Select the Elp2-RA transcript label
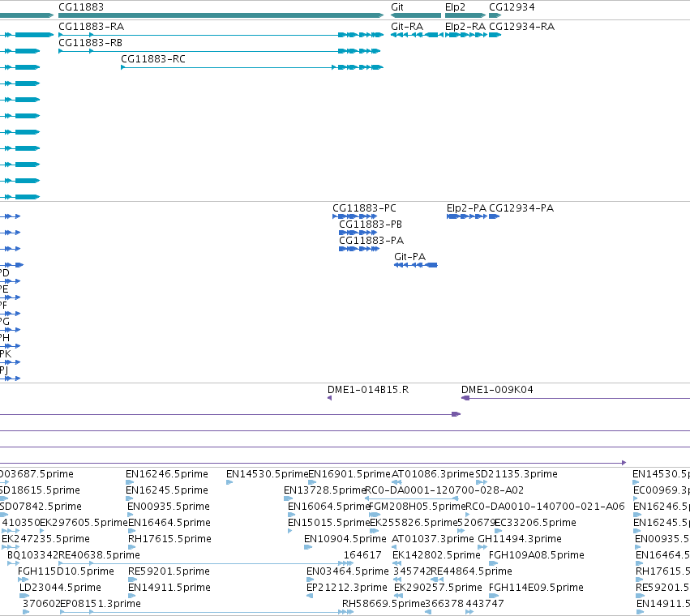The height and width of the screenshot is (616, 690). click(x=465, y=27)
